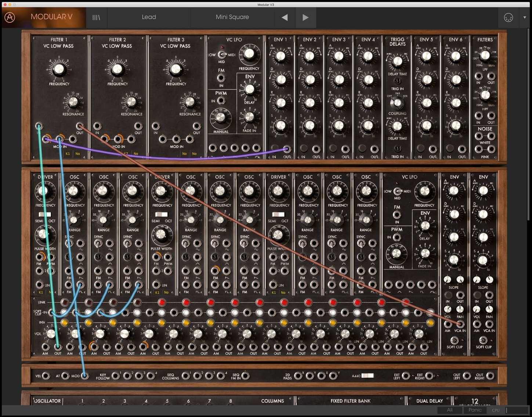Viewport: 532px width, 417px height.
Task: Toggle the first DRIVER SEMI/OCT switch
Action: 45,214
